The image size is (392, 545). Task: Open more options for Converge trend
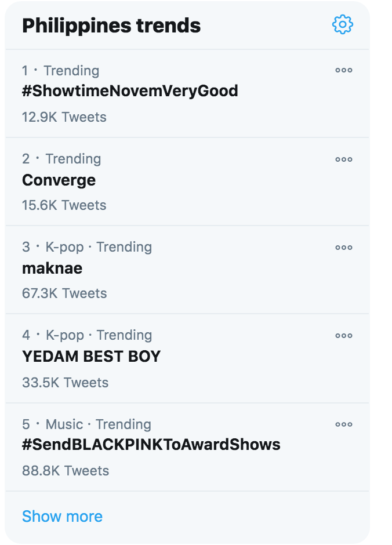(344, 159)
